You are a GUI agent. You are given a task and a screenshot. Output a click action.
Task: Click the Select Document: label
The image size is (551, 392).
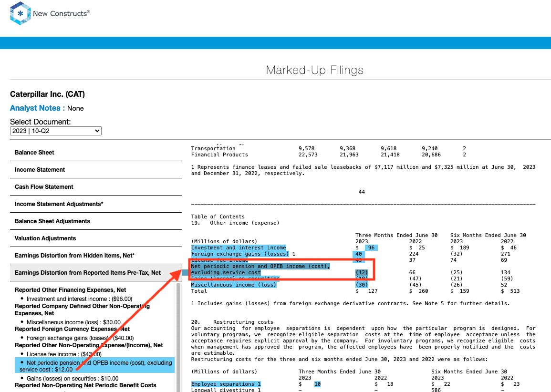click(x=41, y=122)
